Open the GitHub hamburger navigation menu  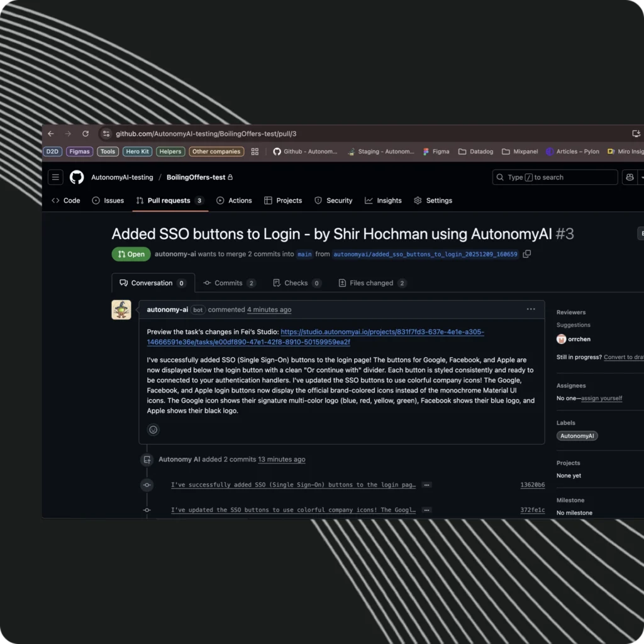[x=55, y=177]
